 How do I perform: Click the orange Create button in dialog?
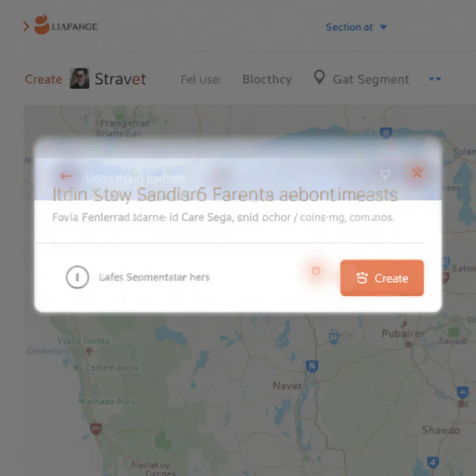point(382,278)
